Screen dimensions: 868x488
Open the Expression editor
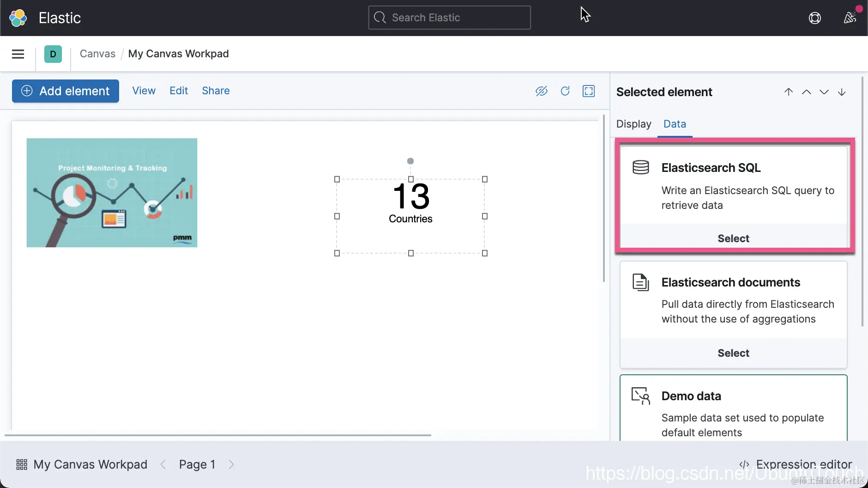796,464
